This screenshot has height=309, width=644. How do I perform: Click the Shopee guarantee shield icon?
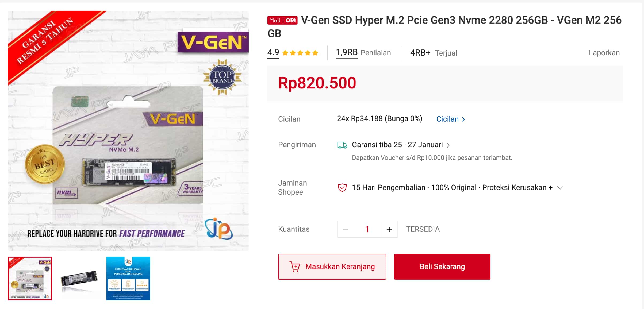coord(342,188)
